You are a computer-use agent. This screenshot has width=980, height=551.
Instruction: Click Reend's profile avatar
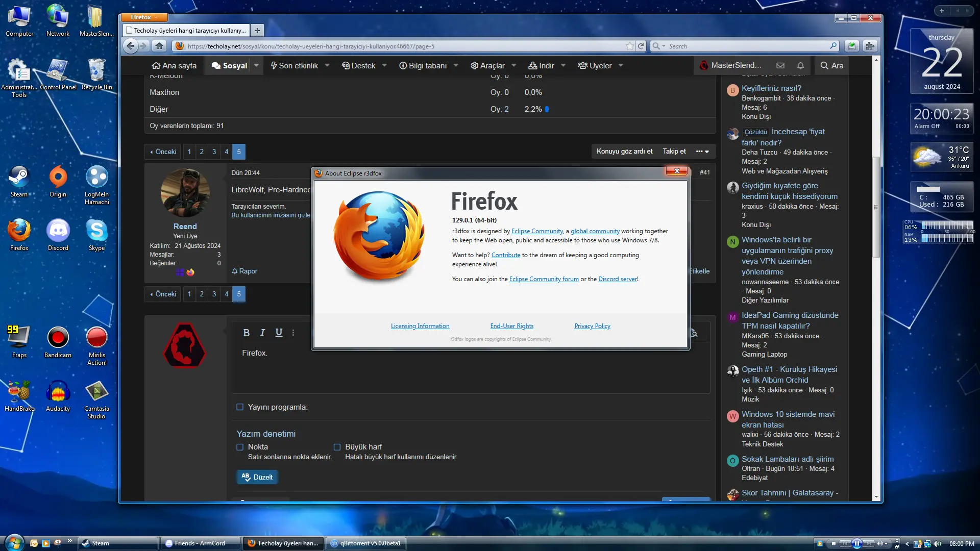185,193
